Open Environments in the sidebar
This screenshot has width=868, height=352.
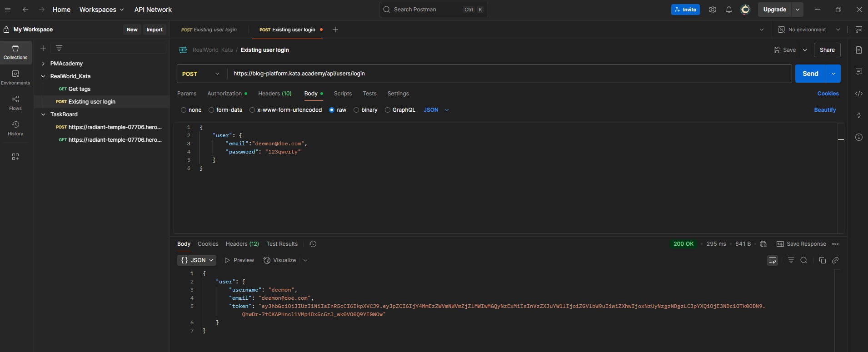tap(15, 78)
